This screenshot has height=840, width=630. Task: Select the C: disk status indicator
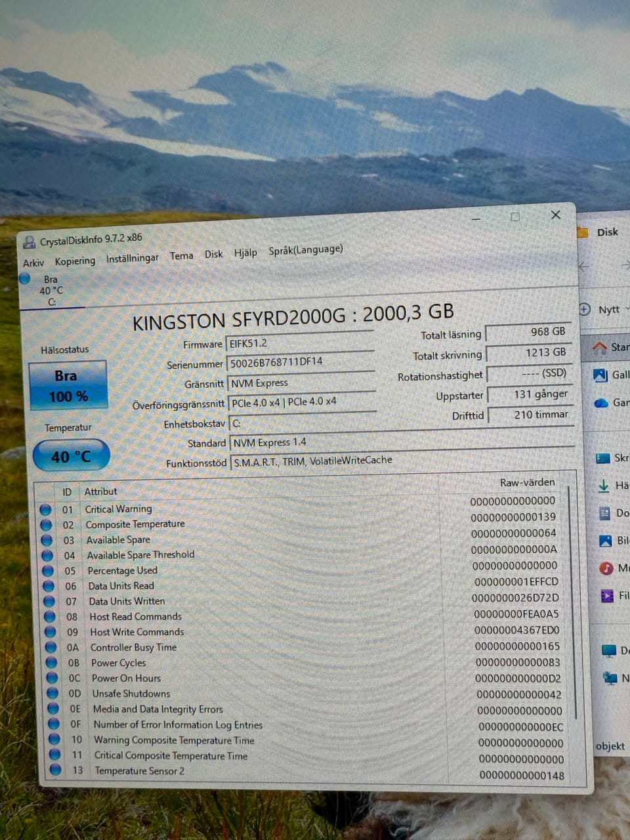point(45,289)
